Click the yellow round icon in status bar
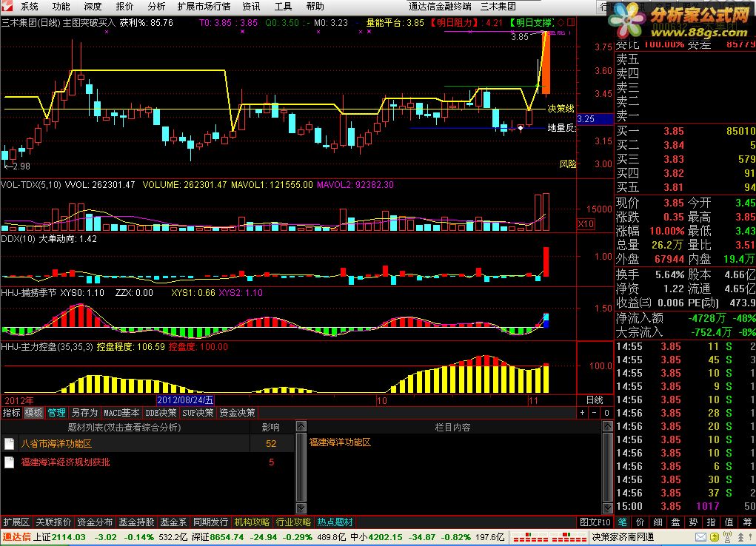 [715, 537]
